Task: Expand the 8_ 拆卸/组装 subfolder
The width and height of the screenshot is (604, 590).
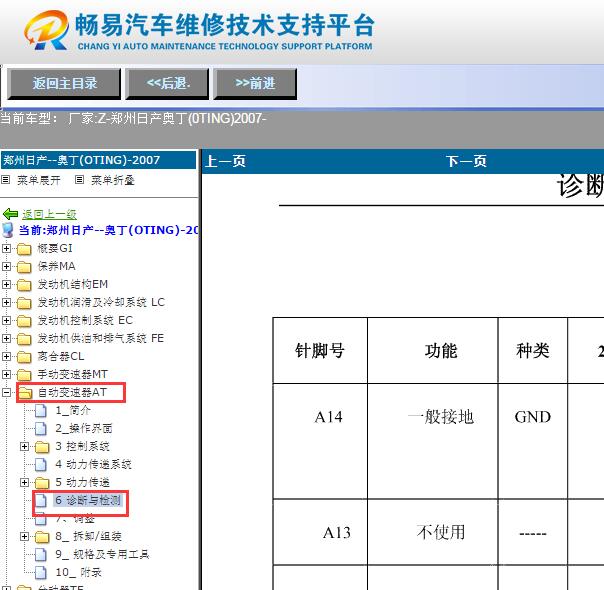Action: coord(24,536)
